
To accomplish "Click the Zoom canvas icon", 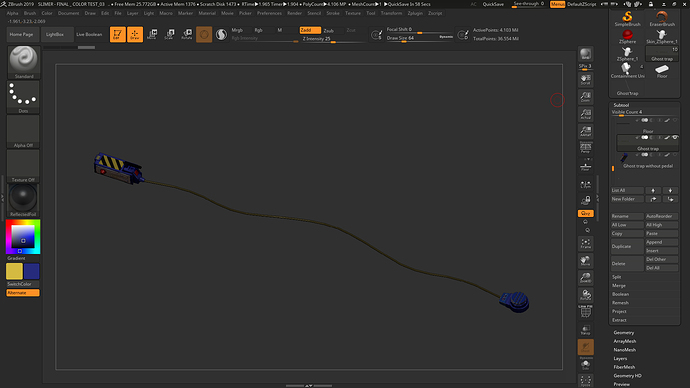I will pyautogui.click(x=585, y=96).
